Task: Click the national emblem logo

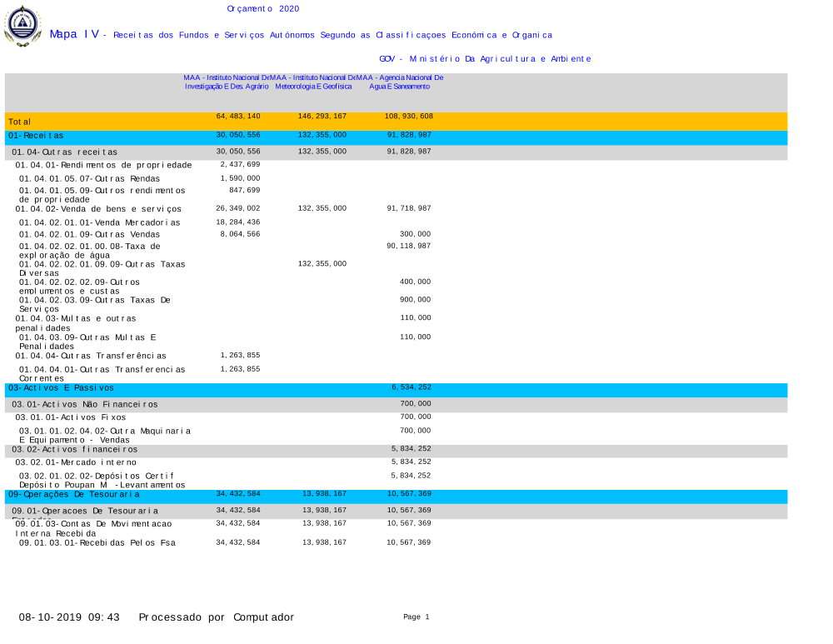Action: coord(22,25)
